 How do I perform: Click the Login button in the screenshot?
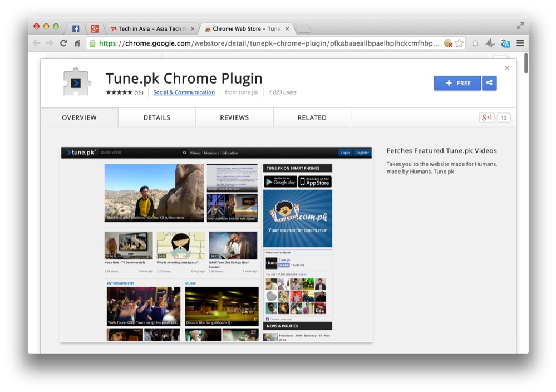345,153
